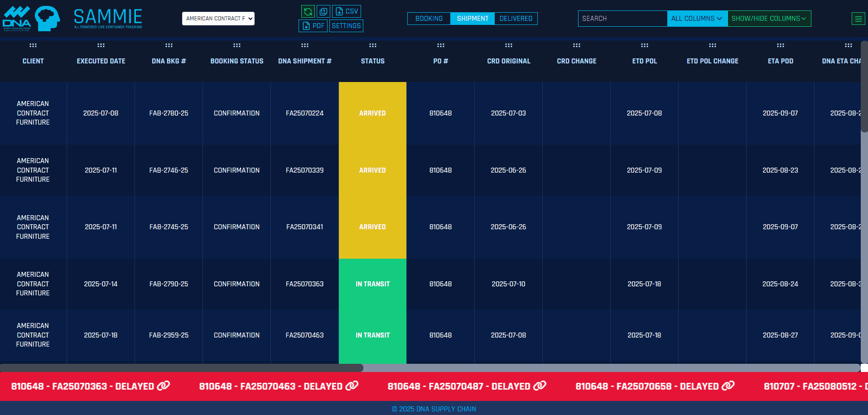Viewport: 868px width, 415px height.
Task: Grab drag handle above DNA SHIPMENT # column
Action: pos(305,45)
